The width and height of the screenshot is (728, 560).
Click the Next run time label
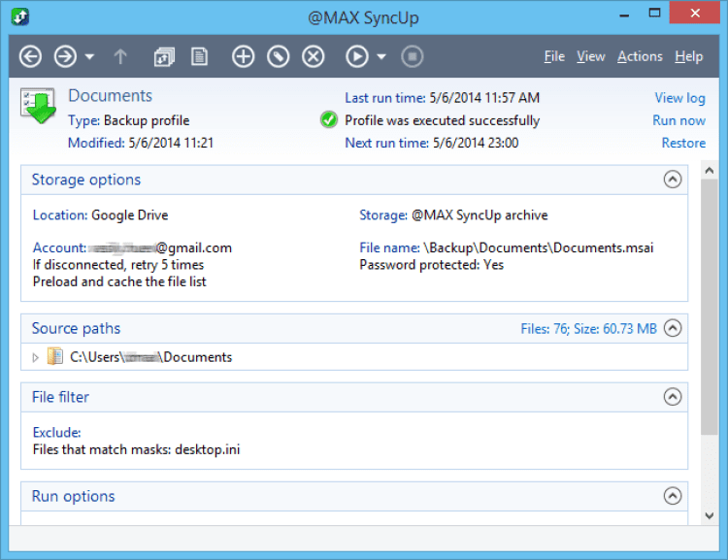(386, 143)
